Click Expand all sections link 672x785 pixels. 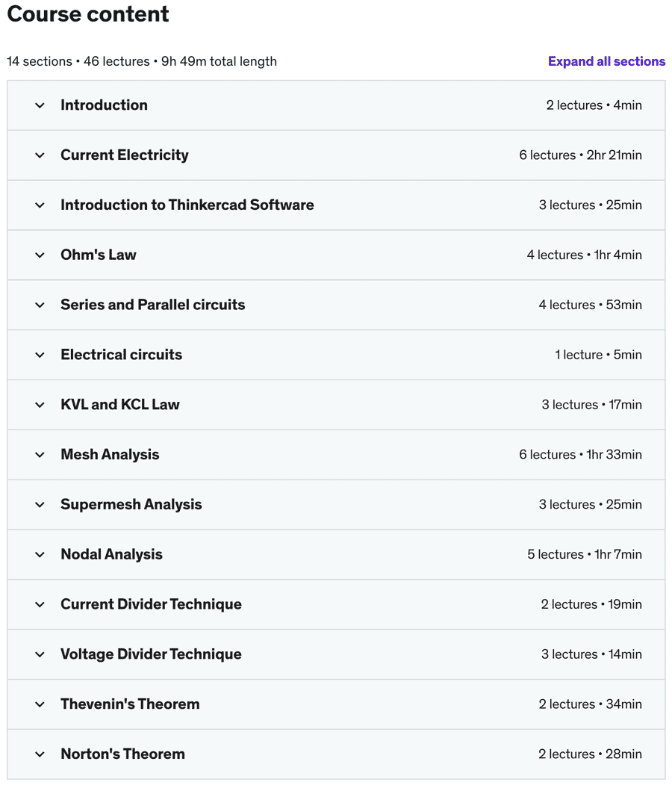coord(606,61)
